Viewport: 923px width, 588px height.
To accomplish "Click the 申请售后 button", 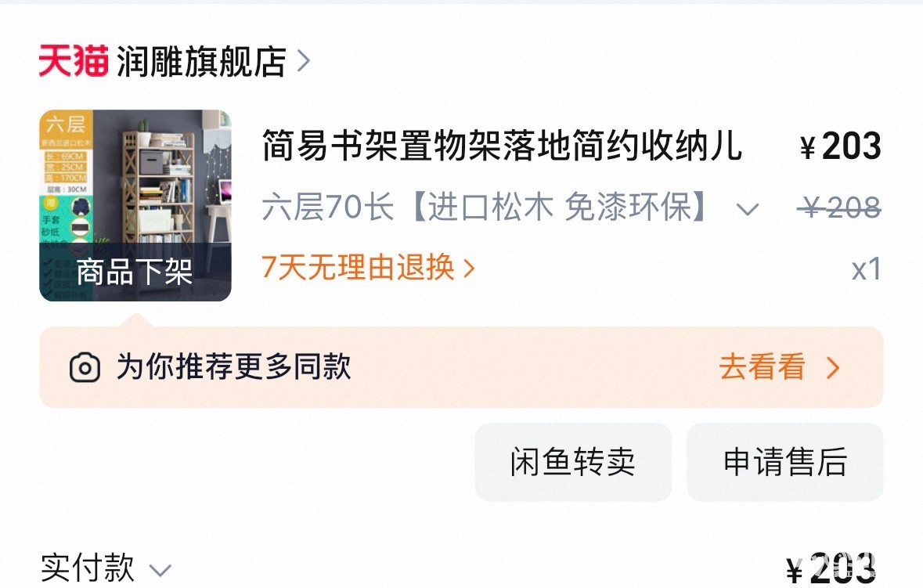I will tap(784, 462).
